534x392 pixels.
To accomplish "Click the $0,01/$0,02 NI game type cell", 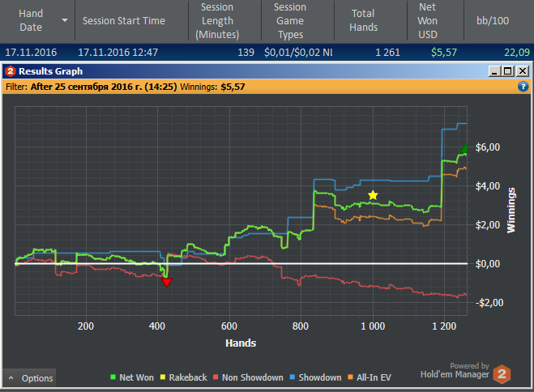I will tap(298, 53).
